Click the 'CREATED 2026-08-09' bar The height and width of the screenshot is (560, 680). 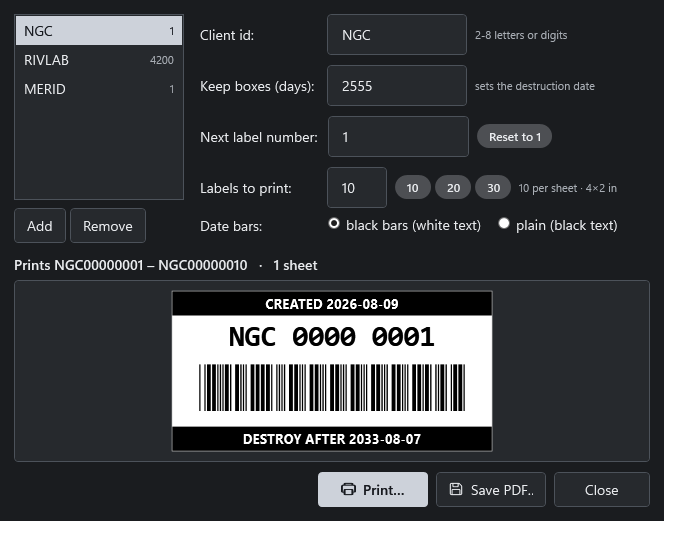click(x=332, y=304)
